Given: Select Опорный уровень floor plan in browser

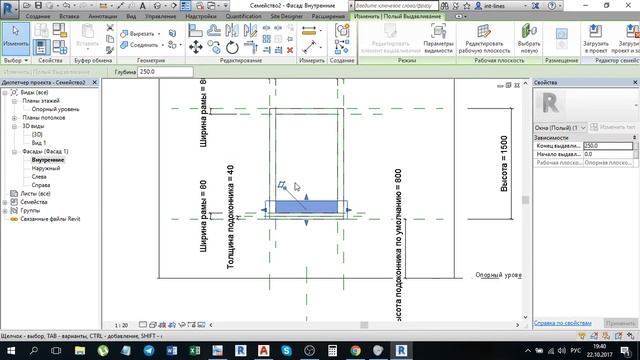Looking at the screenshot, I should click(56, 109).
